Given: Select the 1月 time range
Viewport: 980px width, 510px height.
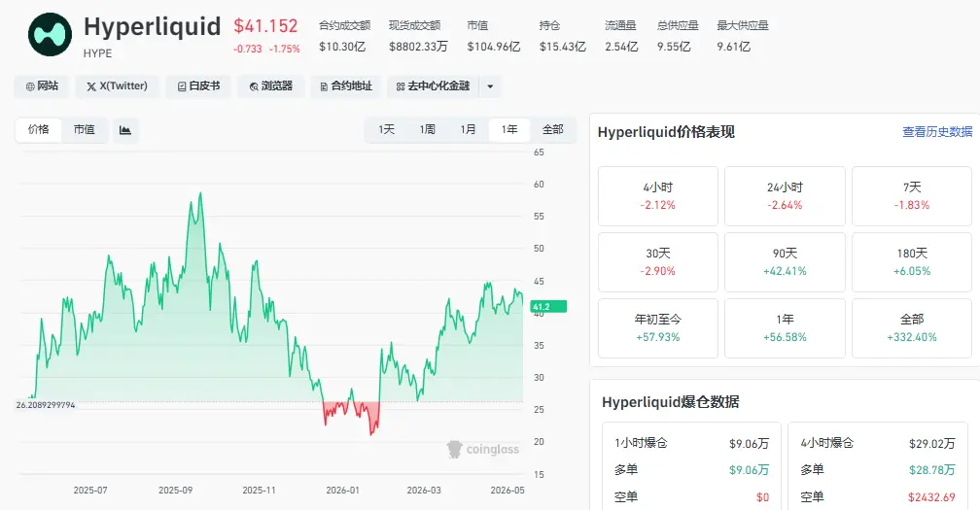Looking at the screenshot, I should [x=469, y=130].
